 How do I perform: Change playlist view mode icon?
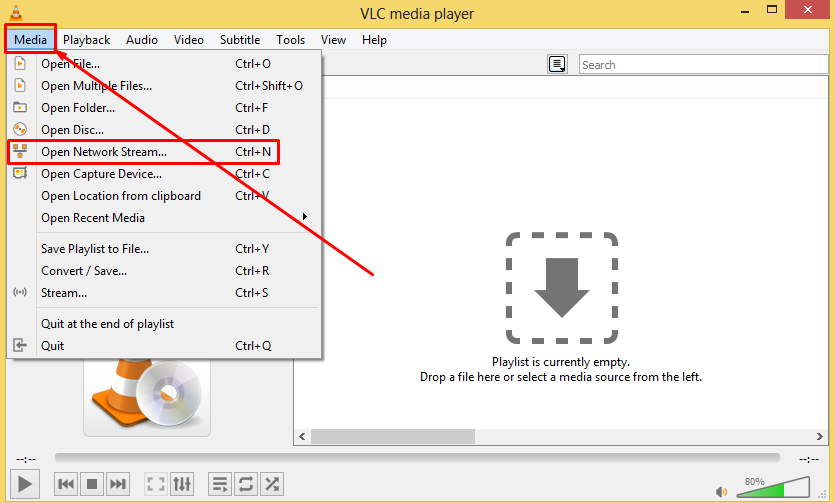[x=557, y=64]
